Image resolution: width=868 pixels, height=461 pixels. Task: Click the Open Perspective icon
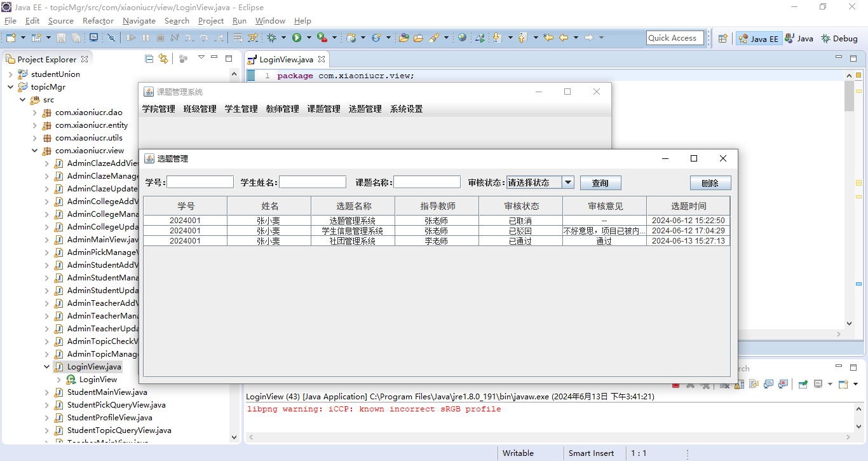[x=722, y=38]
